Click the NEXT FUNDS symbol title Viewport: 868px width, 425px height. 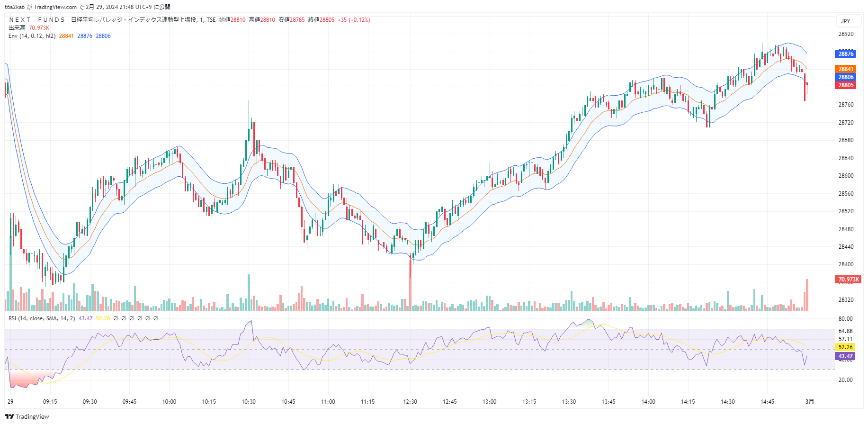click(x=37, y=20)
